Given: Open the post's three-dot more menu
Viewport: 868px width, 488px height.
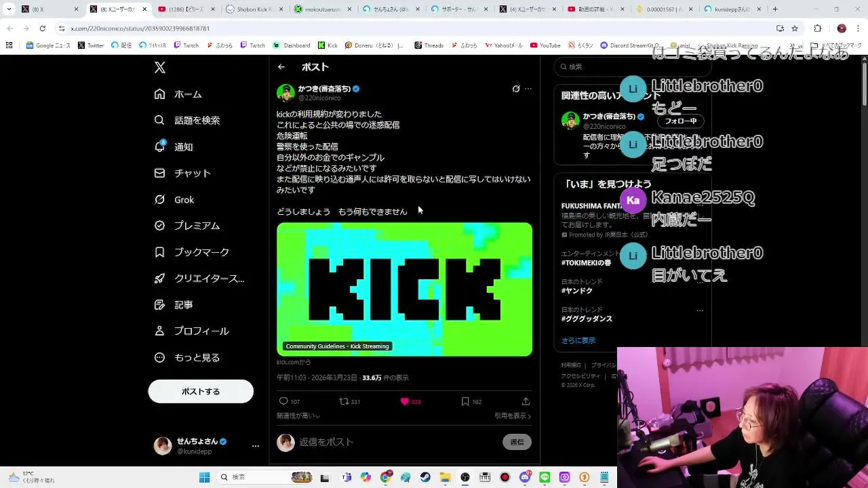Looking at the screenshot, I should 528,89.
